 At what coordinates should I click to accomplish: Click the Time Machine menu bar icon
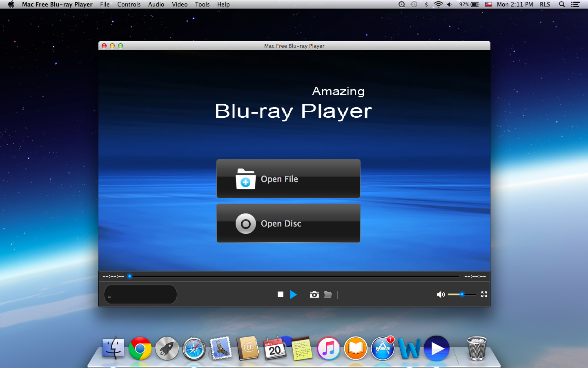pos(414,4)
